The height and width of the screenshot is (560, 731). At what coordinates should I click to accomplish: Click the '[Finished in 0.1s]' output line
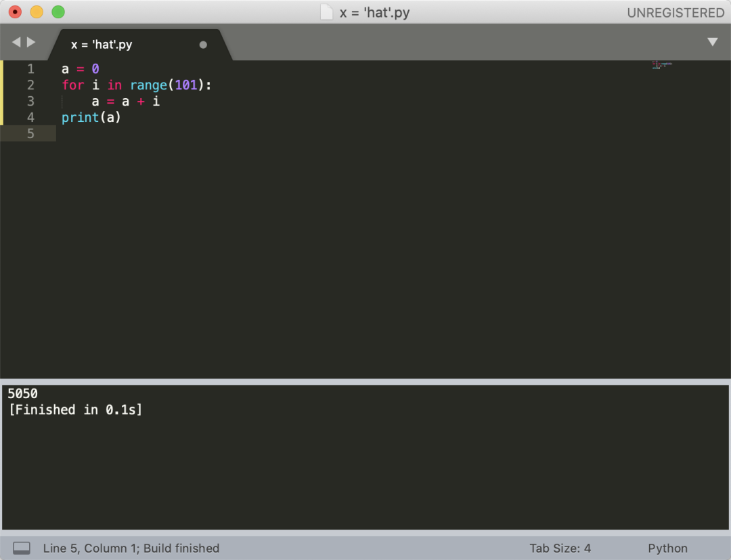76,410
